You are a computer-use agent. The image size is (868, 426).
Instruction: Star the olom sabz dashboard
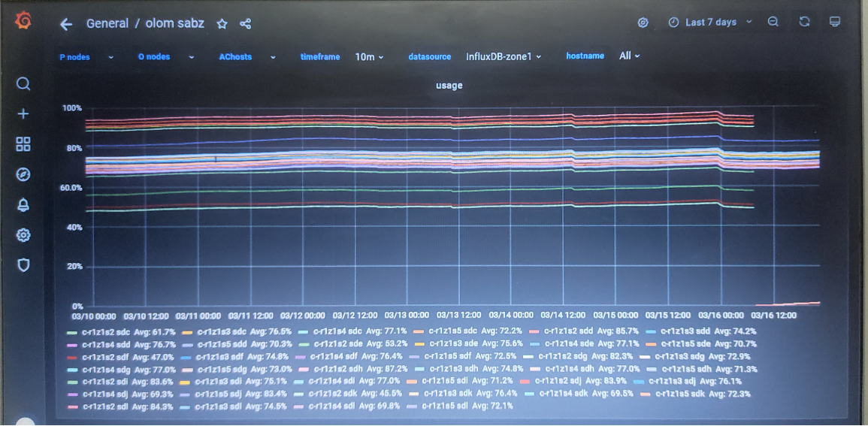222,24
